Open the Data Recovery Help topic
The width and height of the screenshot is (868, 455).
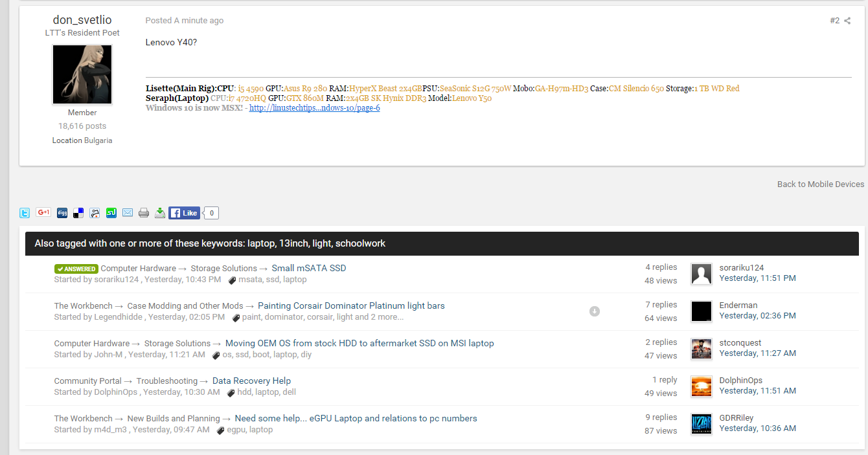[x=251, y=381]
